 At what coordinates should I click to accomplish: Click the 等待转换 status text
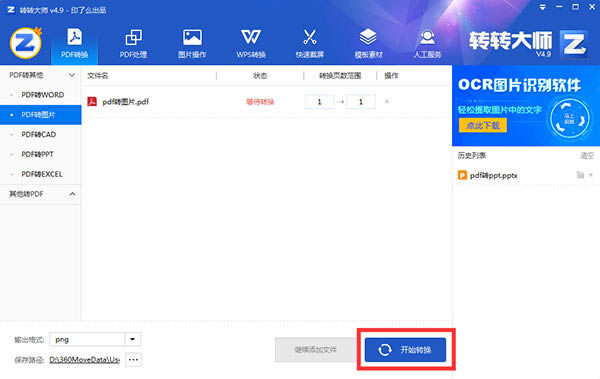(260, 102)
